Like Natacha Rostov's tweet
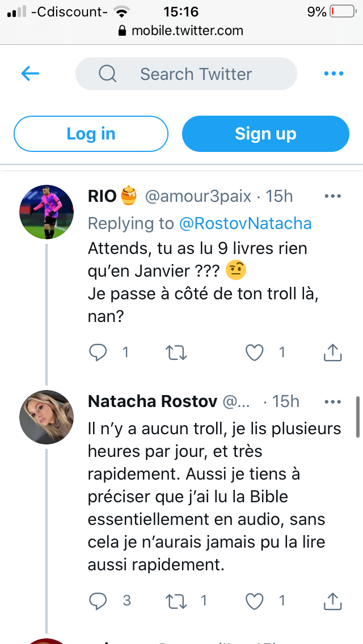The height and width of the screenshot is (644, 363). [x=255, y=600]
